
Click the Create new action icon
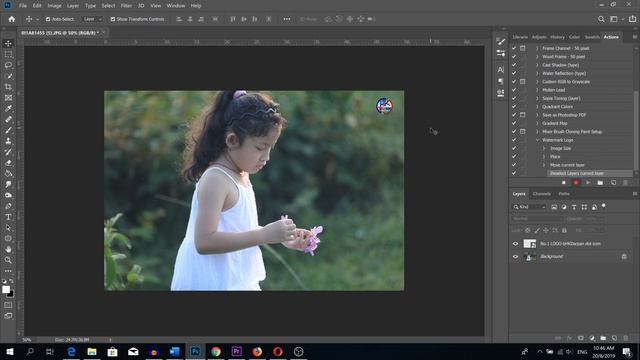click(613, 183)
